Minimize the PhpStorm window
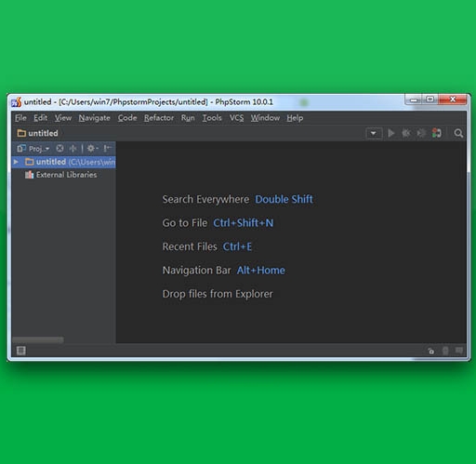This screenshot has height=464, width=476. [414, 99]
